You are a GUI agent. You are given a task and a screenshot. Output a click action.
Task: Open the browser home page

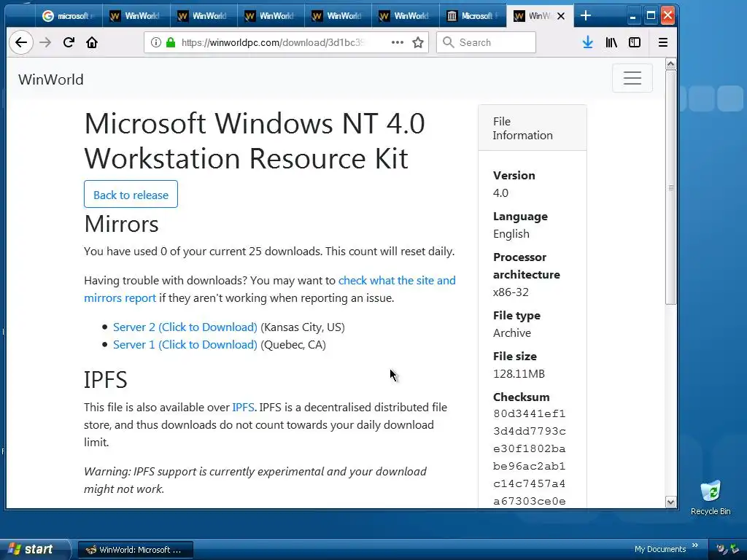92,42
